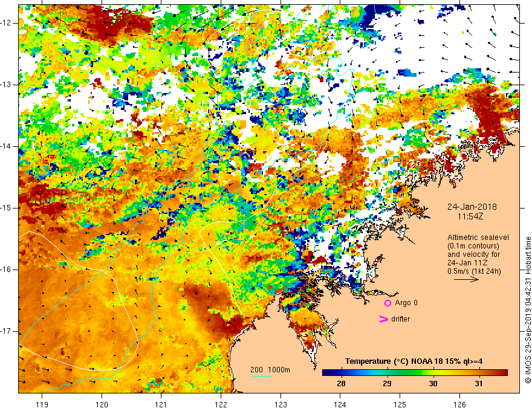Click the IMOS copyright timestamp text

click(528, 310)
